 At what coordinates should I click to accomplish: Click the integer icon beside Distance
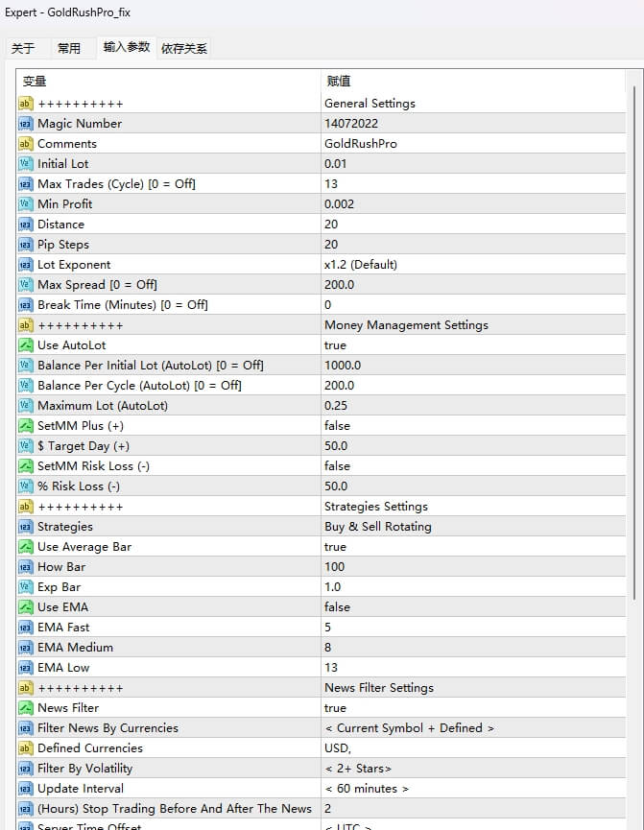pos(25,225)
